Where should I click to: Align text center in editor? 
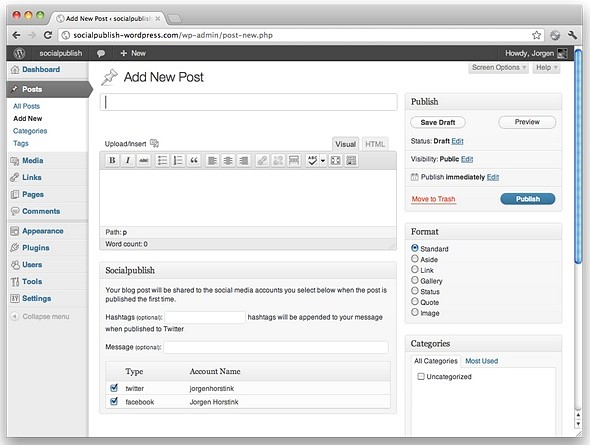[228, 161]
